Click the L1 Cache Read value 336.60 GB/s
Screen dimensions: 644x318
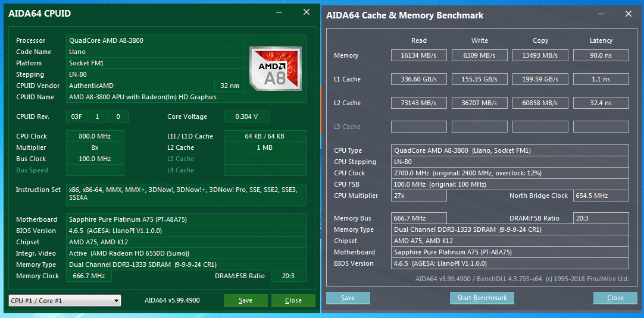click(x=419, y=79)
